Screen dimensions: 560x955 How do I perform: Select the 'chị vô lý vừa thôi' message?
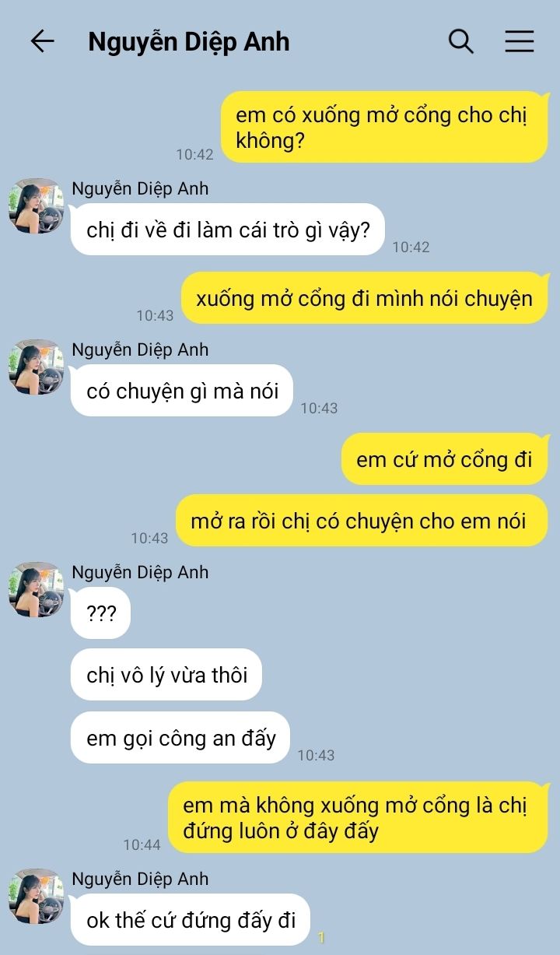point(166,674)
